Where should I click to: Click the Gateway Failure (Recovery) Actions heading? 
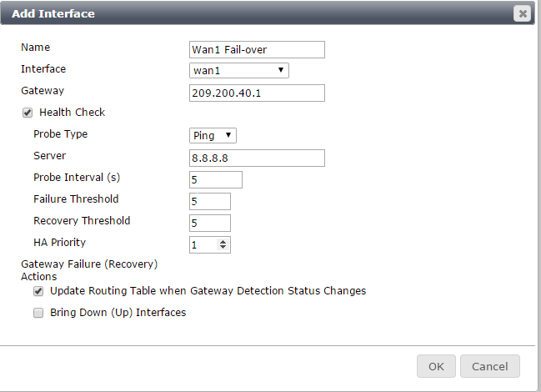[x=89, y=269]
